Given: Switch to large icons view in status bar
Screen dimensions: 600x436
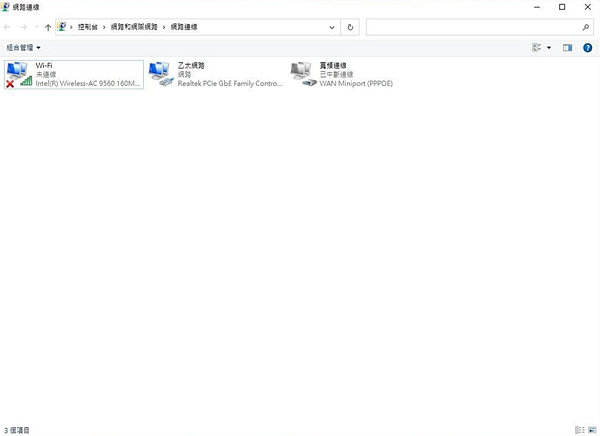Looking at the screenshot, I should pos(592,430).
